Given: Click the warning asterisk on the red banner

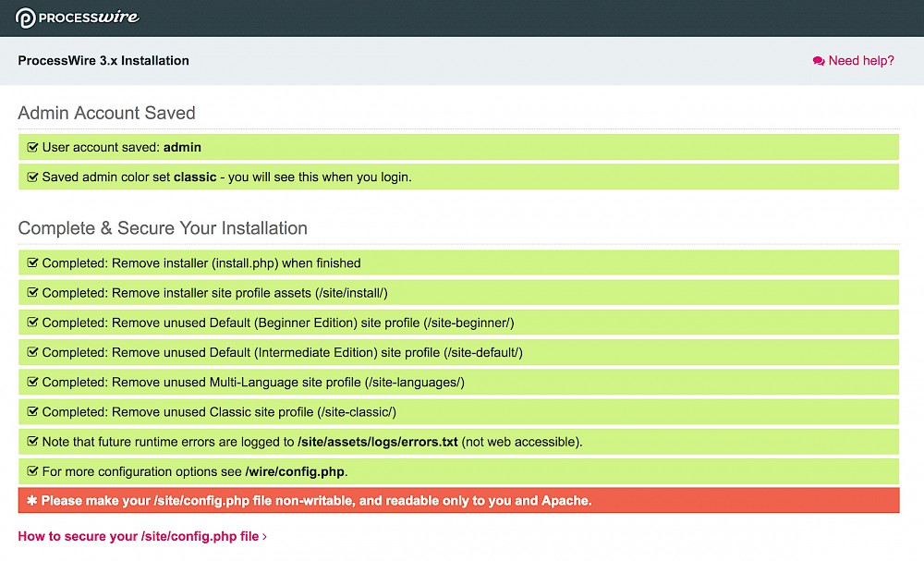Looking at the screenshot, I should coord(32,500).
